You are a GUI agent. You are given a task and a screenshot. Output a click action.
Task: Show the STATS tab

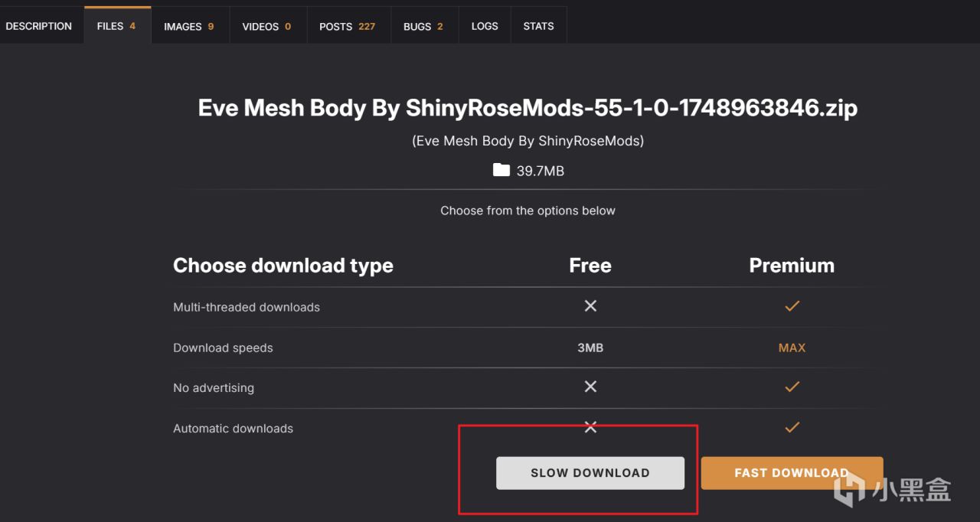pyautogui.click(x=538, y=26)
